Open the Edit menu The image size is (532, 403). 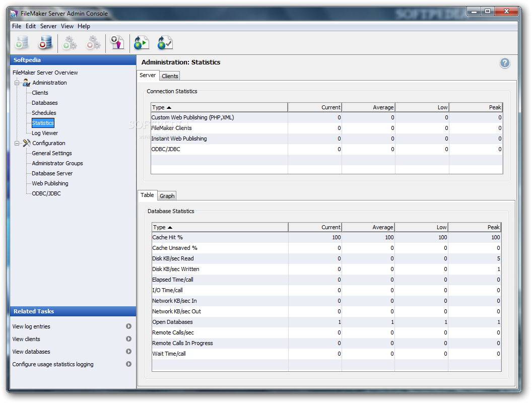[x=31, y=26]
